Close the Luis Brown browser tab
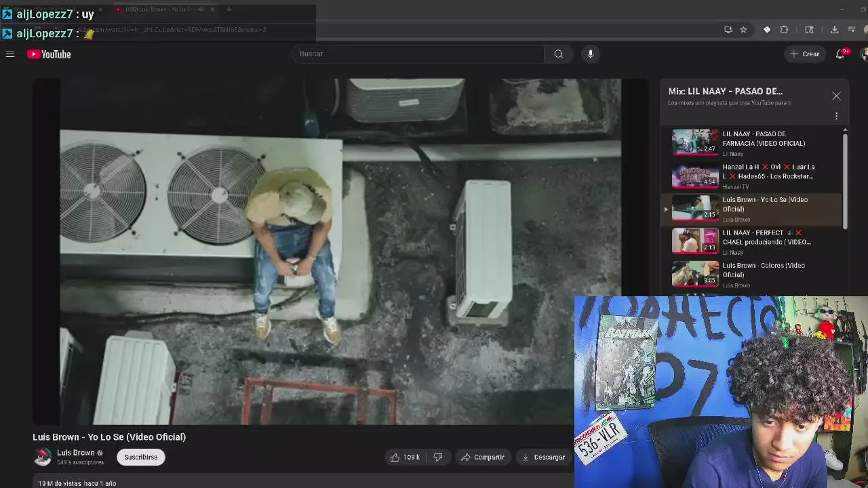This screenshot has width=868, height=488. point(212,9)
